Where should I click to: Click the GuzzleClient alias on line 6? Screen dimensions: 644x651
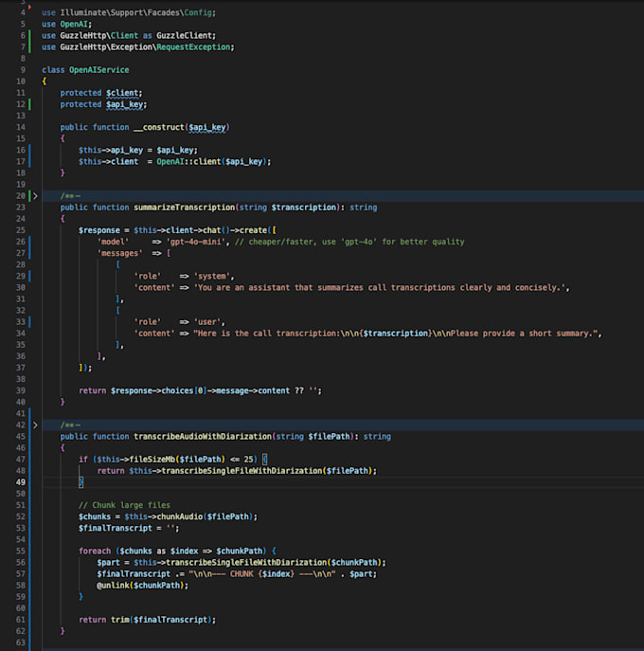[184, 36]
